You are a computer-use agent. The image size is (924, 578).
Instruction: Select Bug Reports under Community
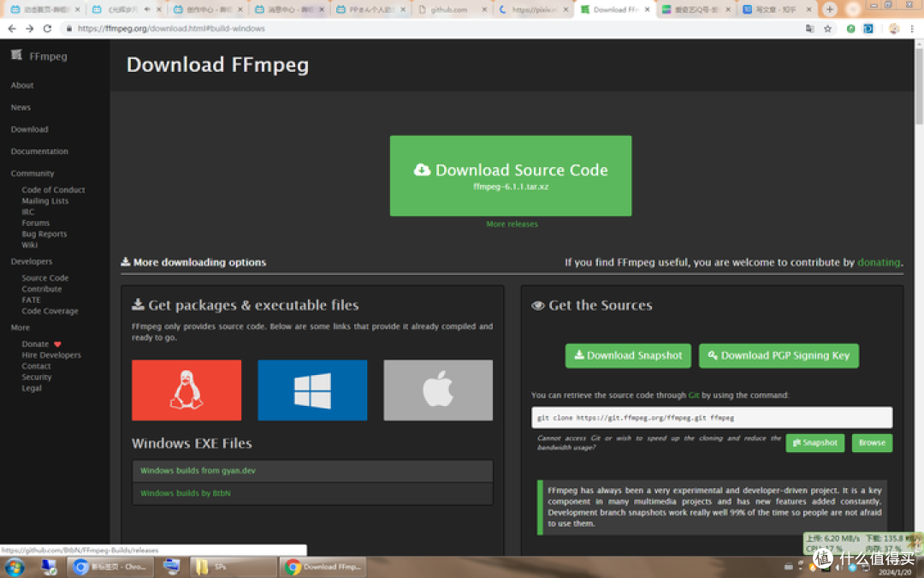[x=44, y=234]
